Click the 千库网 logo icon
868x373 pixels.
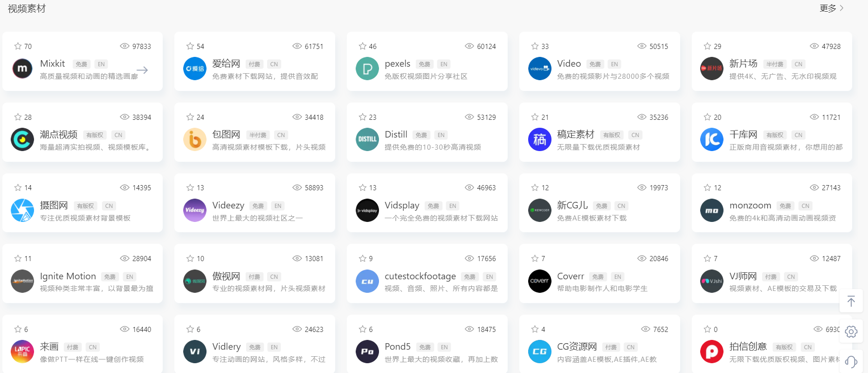tap(712, 139)
